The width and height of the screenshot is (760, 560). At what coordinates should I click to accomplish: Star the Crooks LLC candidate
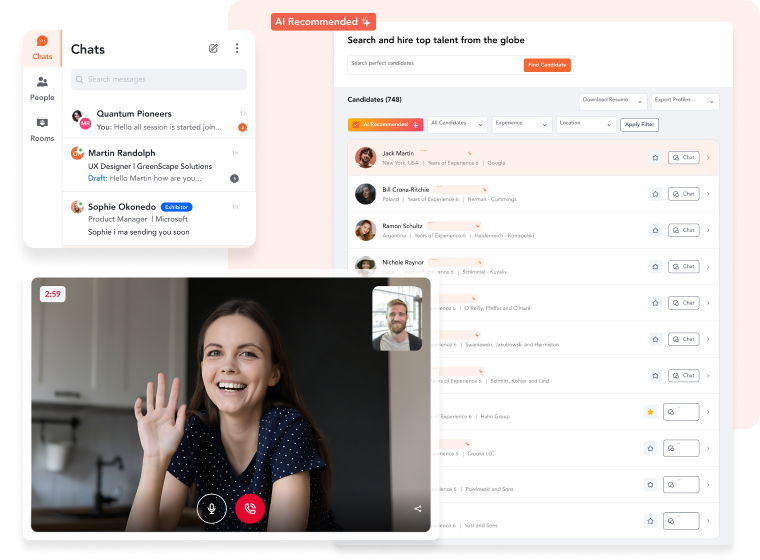coord(650,448)
